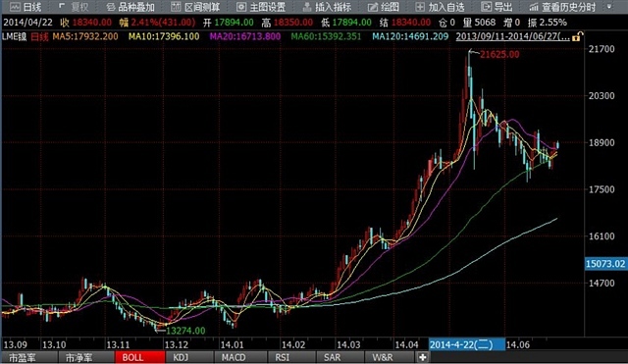The width and height of the screenshot is (628, 364).
Task: Click the 13274.00 low price annotation
Action: click(x=185, y=331)
